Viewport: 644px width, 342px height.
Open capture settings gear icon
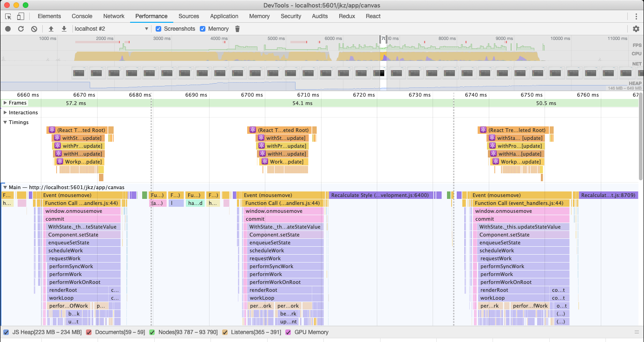[x=636, y=29]
